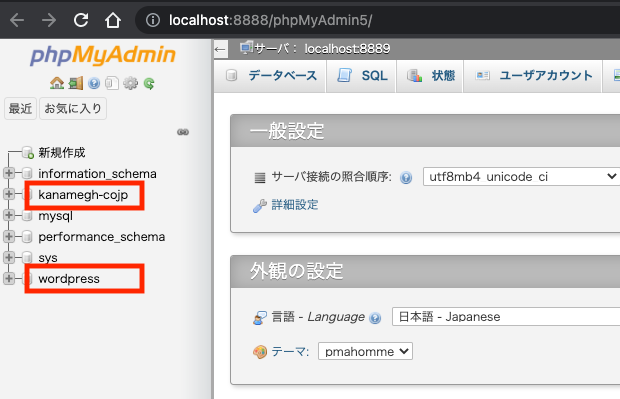Open phpMyAdmin documentation question-mark icon

(94, 83)
